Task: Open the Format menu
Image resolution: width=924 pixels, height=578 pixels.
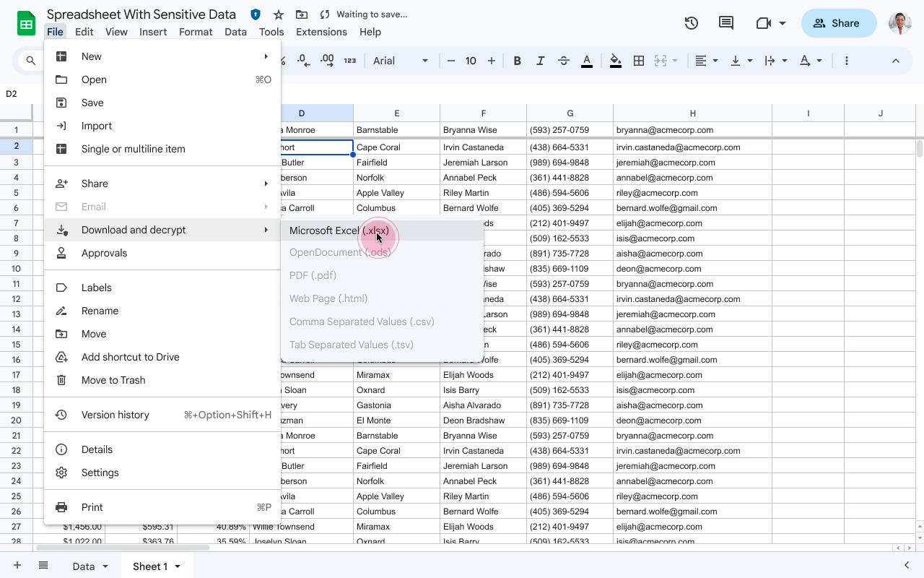Action: tap(196, 32)
